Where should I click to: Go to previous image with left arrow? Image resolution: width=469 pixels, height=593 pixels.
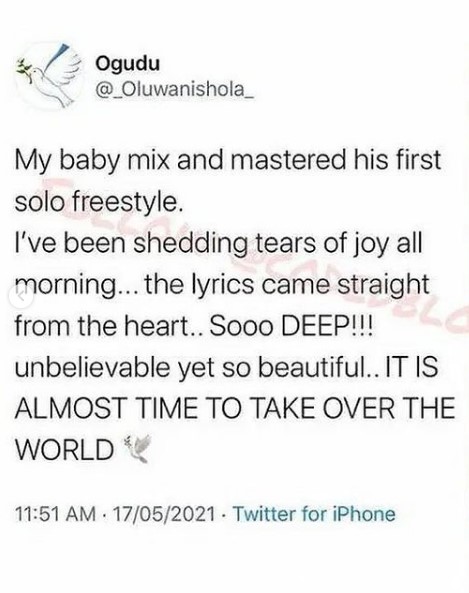click(22, 296)
